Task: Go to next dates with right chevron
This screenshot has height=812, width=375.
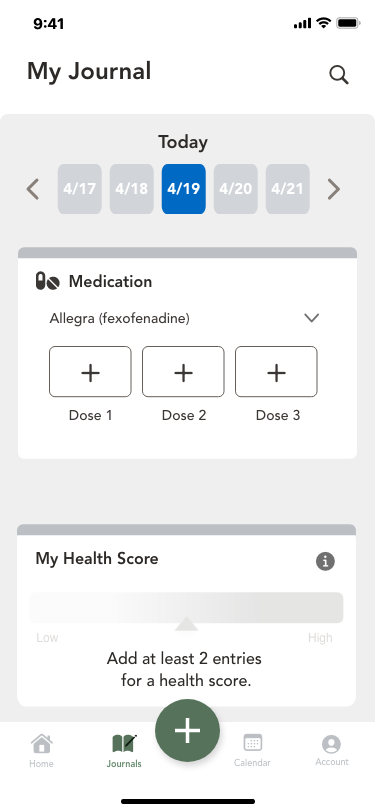Action: click(334, 189)
